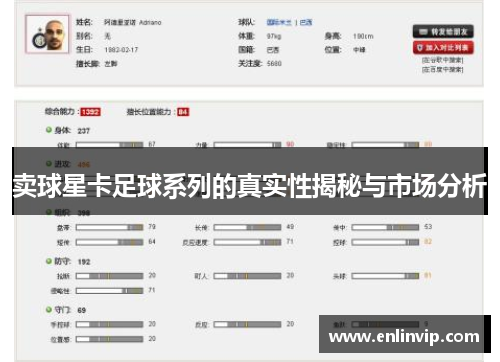This screenshot has width=500, height=362.
Task: Open the 国际米兰 team link
Action: (x=279, y=22)
